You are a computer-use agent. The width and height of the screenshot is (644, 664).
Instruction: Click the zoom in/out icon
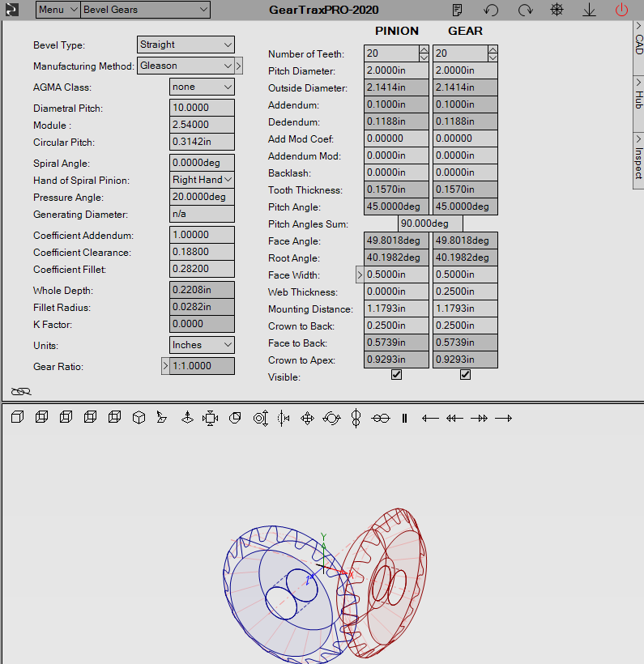click(261, 418)
